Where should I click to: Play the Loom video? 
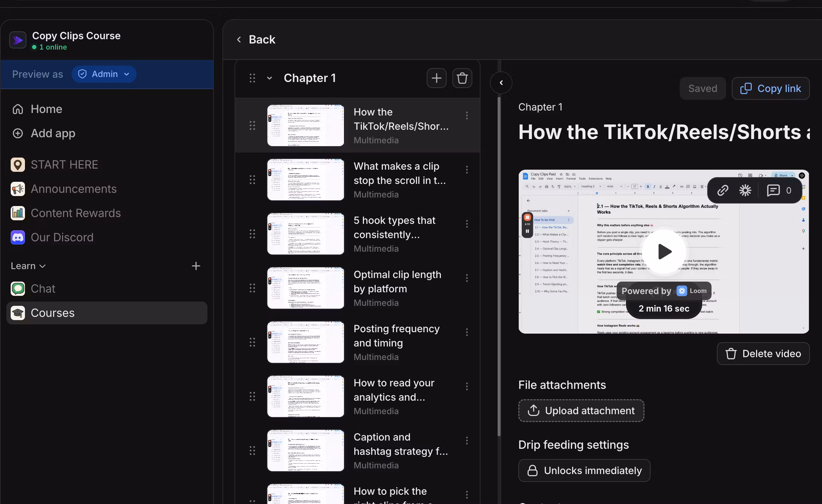coord(664,252)
